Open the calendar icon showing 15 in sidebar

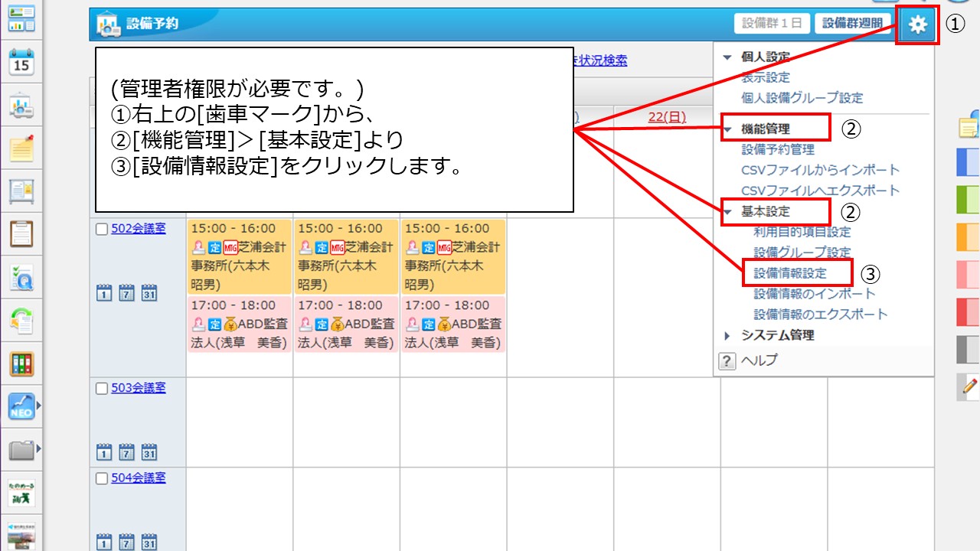21,63
